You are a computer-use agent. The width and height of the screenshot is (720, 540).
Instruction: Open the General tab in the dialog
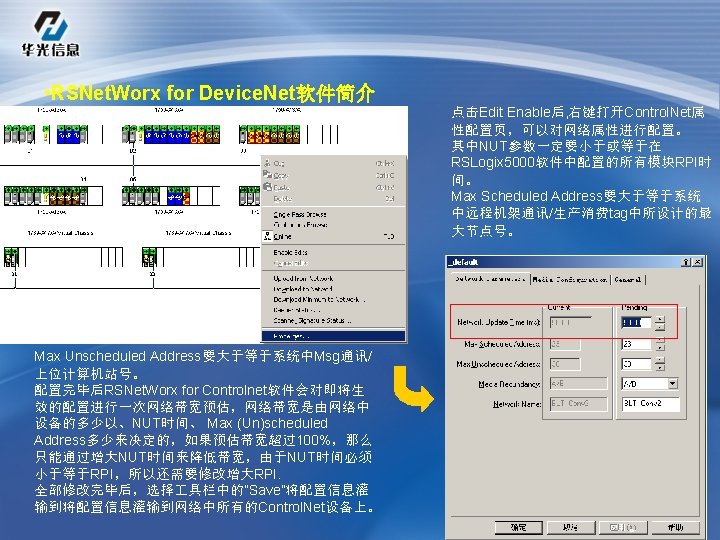[628, 279]
